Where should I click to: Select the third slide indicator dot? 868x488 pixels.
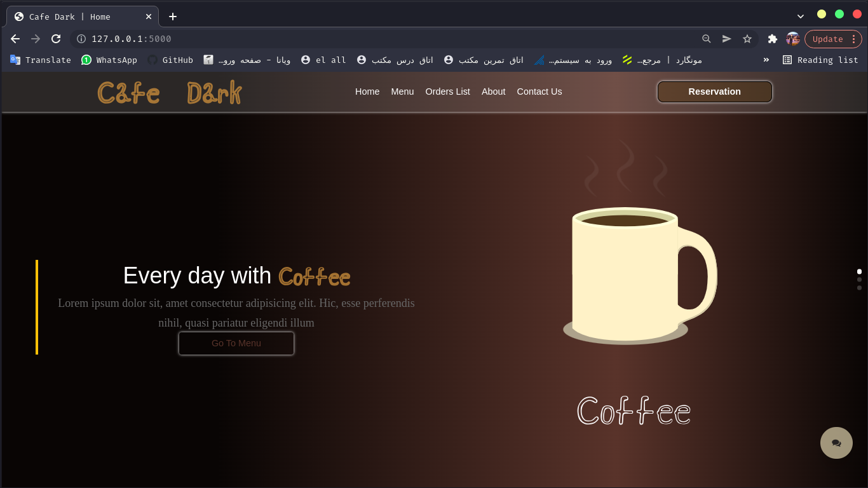tap(859, 288)
